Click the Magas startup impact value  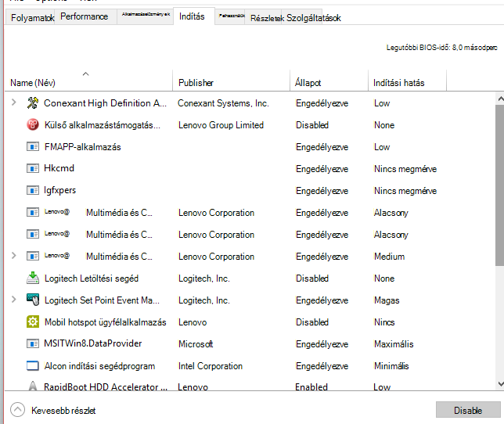point(387,300)
